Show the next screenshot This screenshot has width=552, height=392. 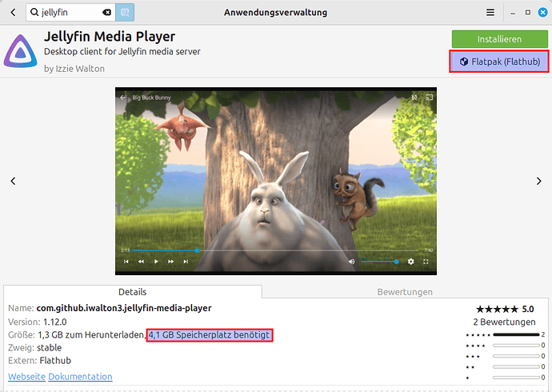(538, 181)
